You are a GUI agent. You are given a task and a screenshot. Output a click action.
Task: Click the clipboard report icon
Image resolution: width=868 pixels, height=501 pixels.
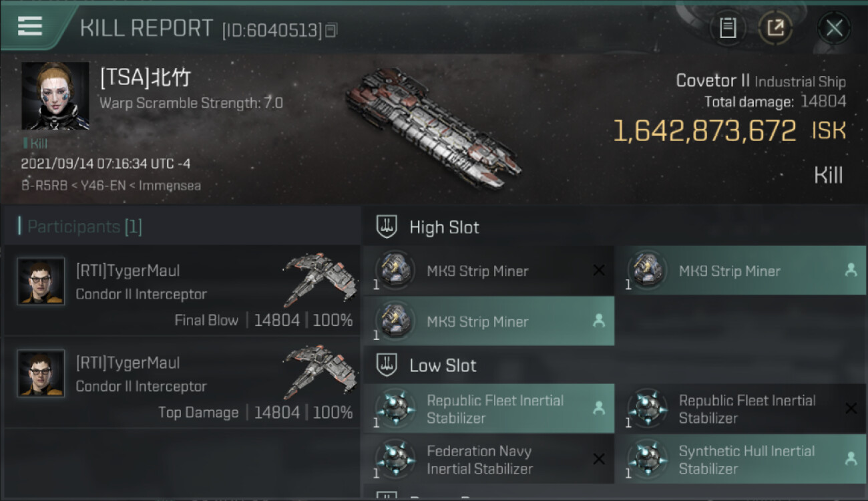tap(727, 28)
